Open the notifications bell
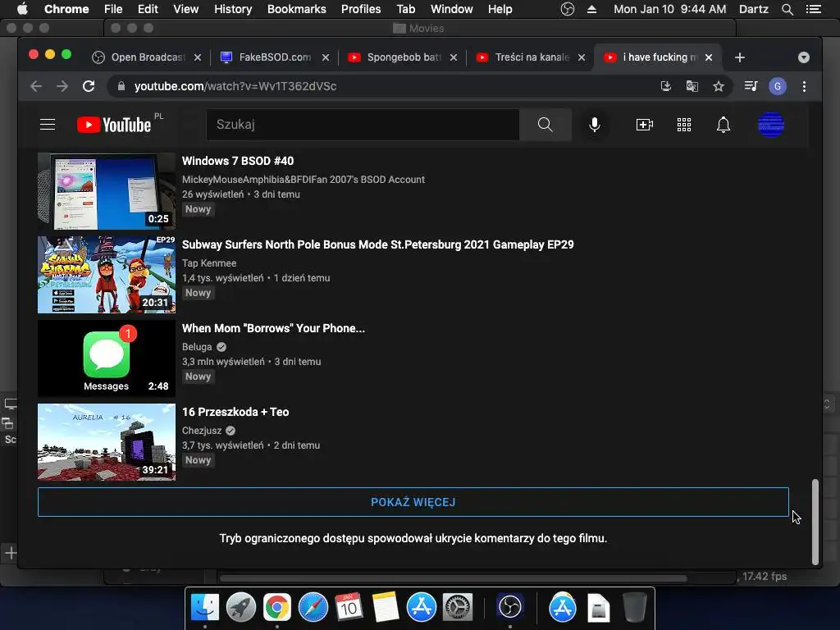 point(724,125)
